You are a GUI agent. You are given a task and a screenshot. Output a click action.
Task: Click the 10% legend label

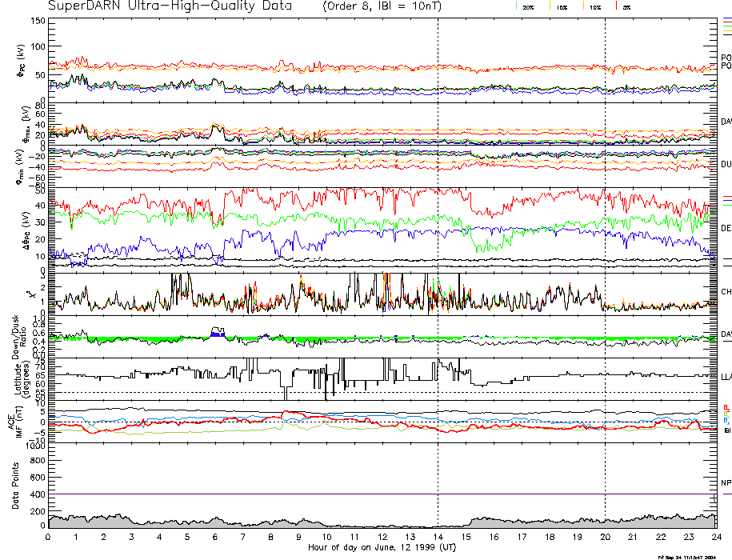(x=595, y=7)
